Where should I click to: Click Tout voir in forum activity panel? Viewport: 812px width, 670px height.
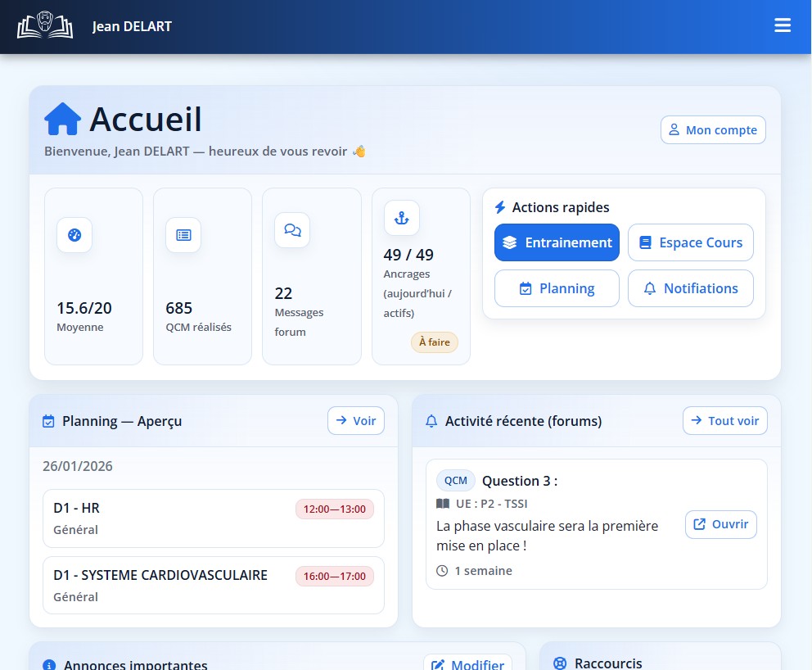click(x=724, y=420)
